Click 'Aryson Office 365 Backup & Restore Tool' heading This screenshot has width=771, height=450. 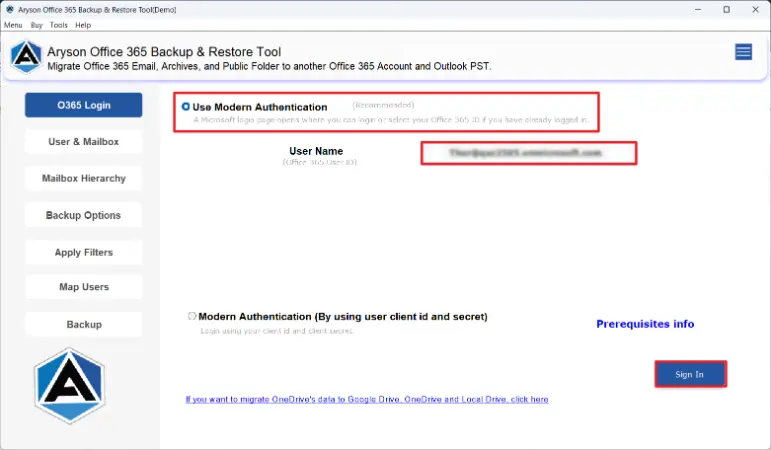(164, 52)
